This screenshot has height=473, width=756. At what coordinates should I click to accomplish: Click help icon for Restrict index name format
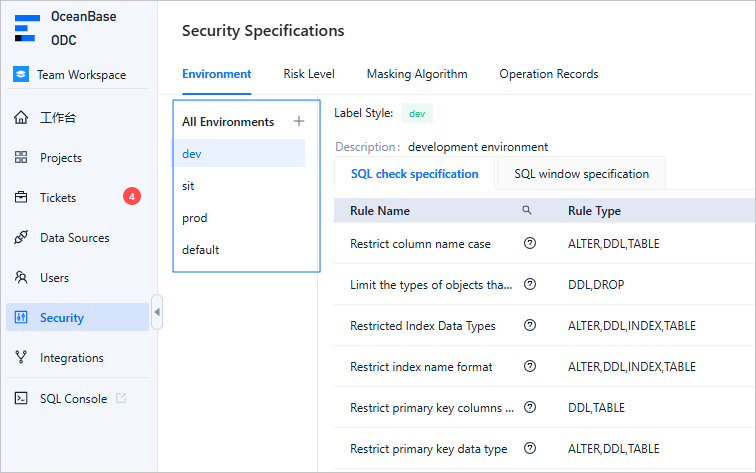click(530, 366)
